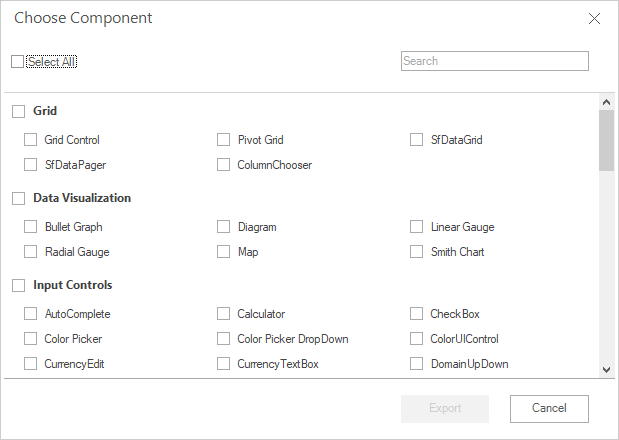Image resolution: width=619 pixels, height=440 pixels.
Task: Tick the Pivot Grid checkbox
Action: (x=224, y=140)
